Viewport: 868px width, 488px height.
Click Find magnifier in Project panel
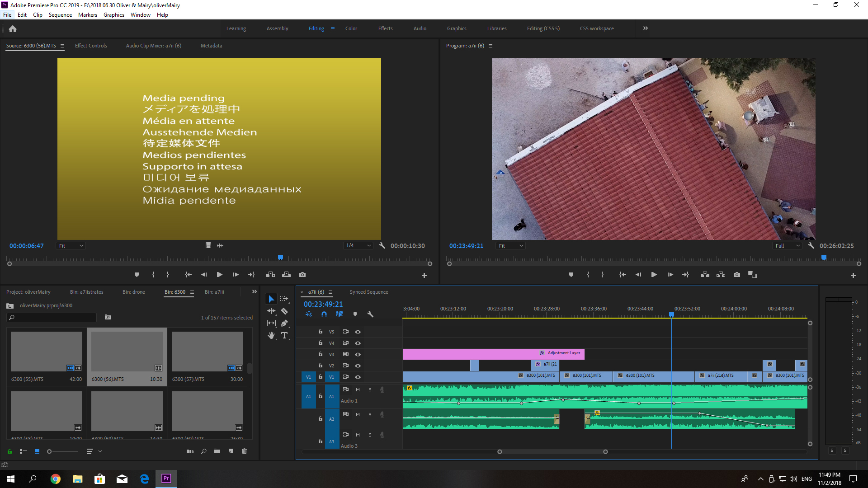point(204,451)
